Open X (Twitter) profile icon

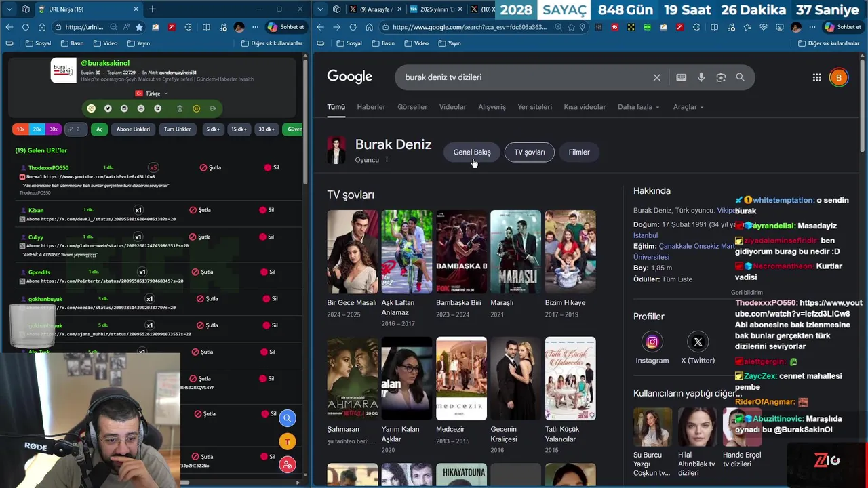(x=698, y=342)
